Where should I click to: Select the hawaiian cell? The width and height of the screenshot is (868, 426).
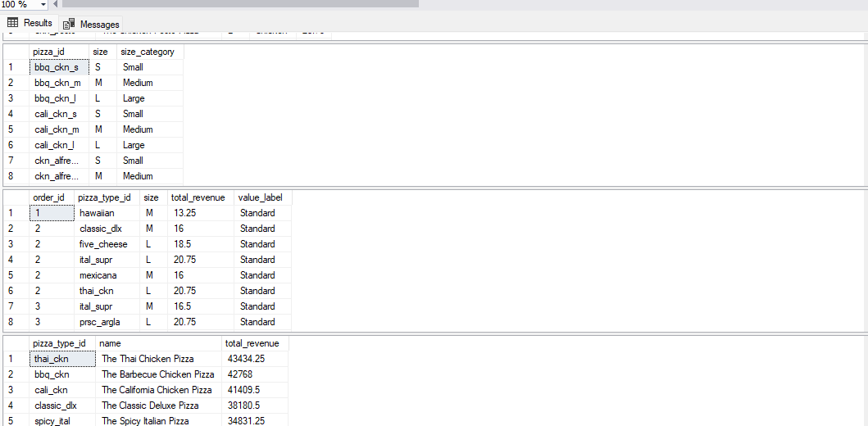click(107, 213)
